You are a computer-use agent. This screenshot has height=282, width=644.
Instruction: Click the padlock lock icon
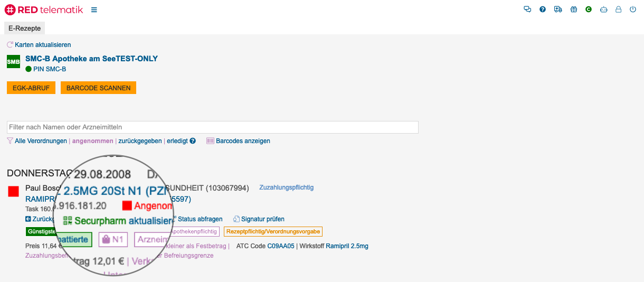coord(619,10)
